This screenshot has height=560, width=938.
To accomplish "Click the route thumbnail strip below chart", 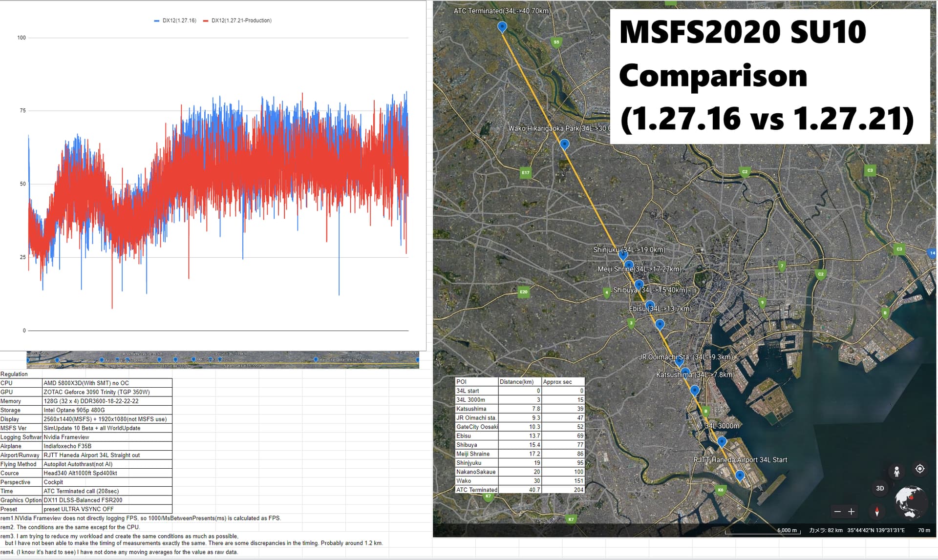I will 223,359.
